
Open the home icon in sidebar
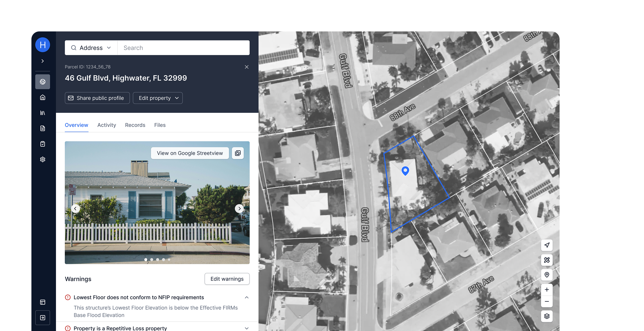point(42,97)
